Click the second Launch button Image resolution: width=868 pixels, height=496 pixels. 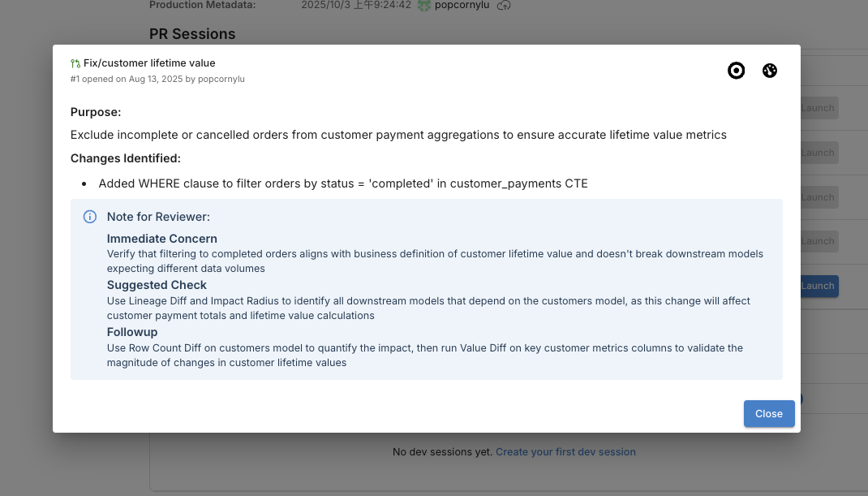pyautogui.click(x=817, y=152)
